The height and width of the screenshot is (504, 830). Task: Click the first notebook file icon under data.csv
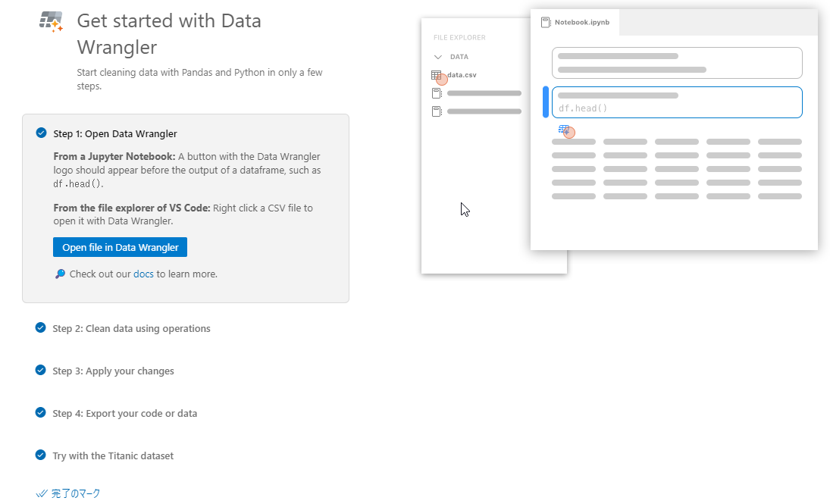click(436, 92)
